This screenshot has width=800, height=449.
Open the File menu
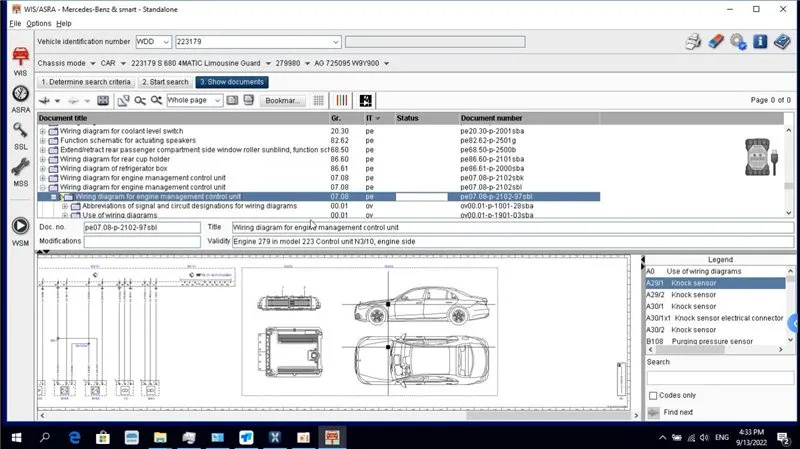[15, 23]
